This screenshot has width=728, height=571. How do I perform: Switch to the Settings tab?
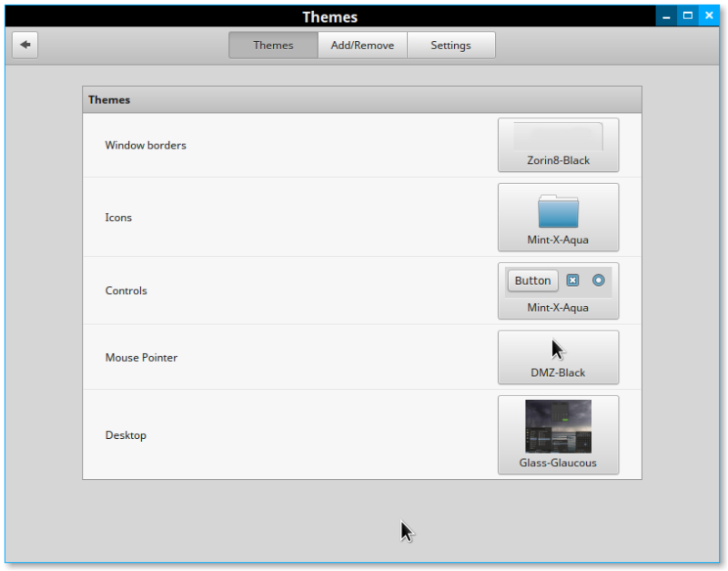click(451, 45)
